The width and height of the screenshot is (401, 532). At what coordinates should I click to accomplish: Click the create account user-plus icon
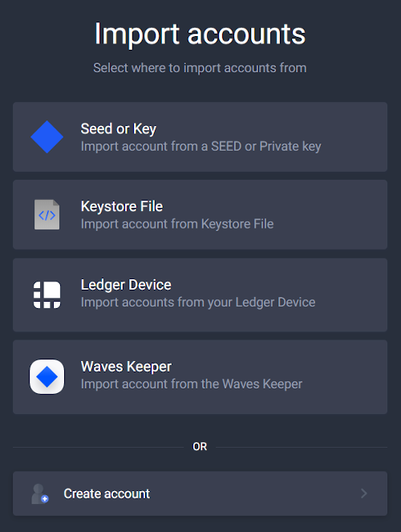[39, 493]
